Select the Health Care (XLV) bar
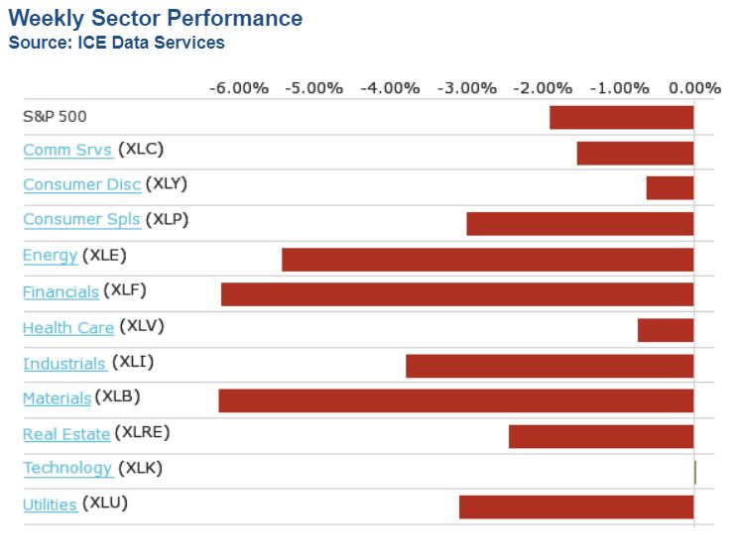The image size is (735, 560). pos(666,330)
